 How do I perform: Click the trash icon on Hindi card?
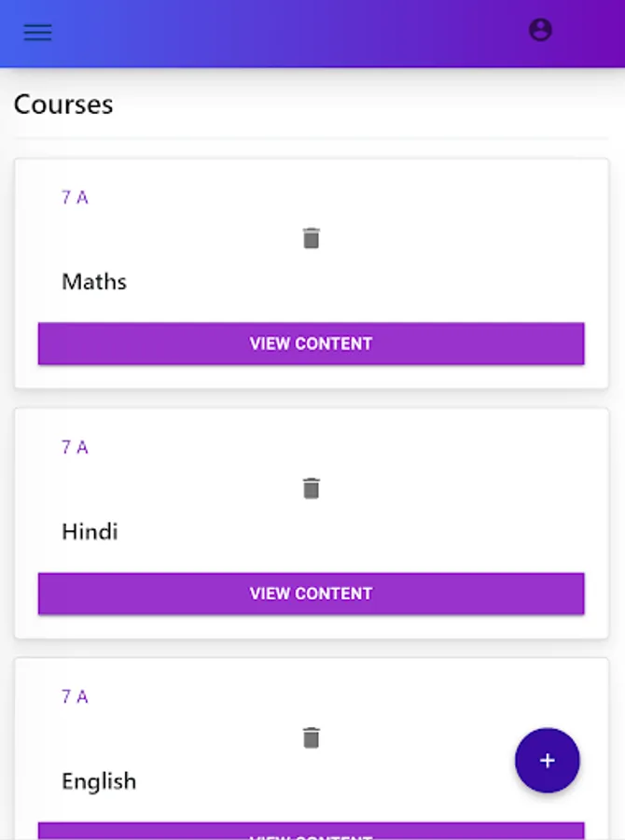click(x=312, y=488)
